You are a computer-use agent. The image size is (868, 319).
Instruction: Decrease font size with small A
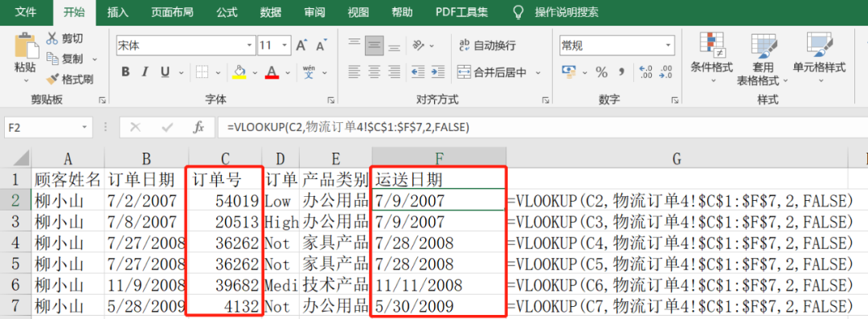click(x=321, y=46)
